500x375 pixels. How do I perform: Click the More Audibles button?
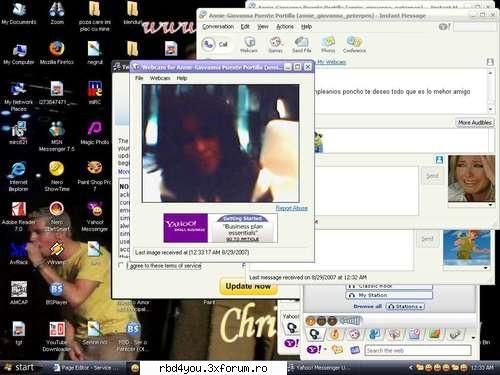[475, 123]
